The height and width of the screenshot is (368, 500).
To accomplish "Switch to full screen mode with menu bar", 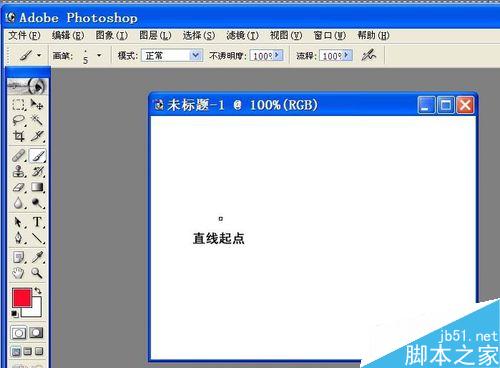I will tap(28, 351).
